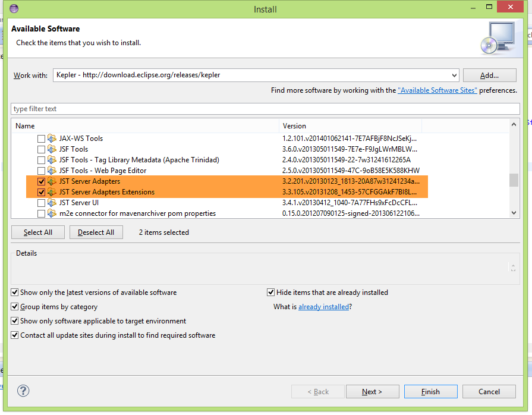Click the Name column header
532x415 pixels.
click(145, 126)
